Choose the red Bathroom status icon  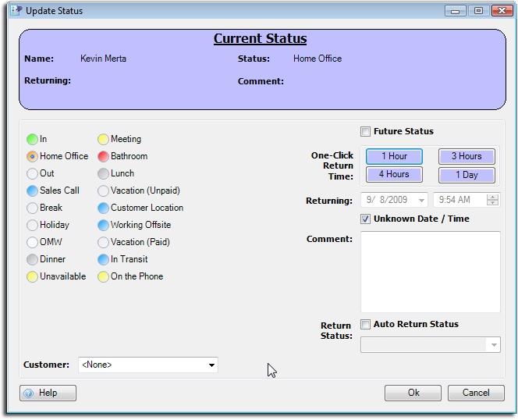click(103, 157)
